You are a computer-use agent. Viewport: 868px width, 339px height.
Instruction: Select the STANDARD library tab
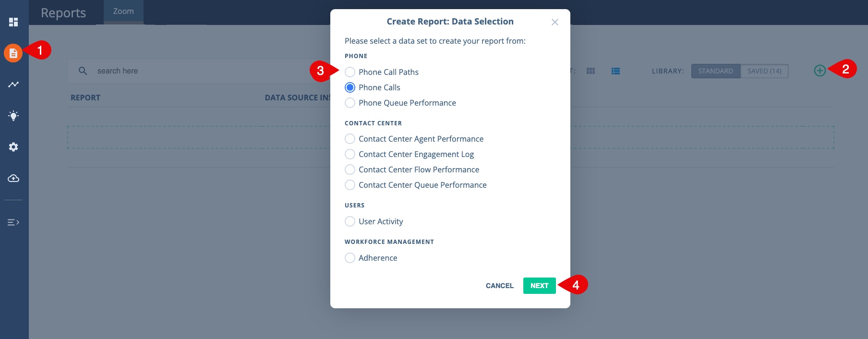pos(716,71)
